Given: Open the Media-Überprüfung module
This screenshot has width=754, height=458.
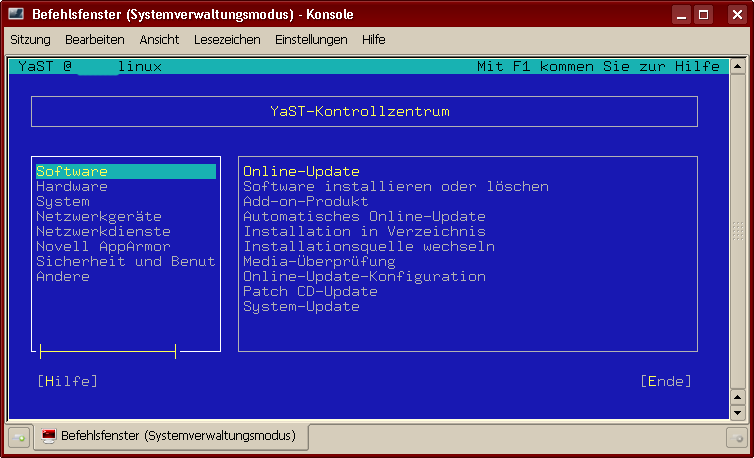Looking at the screenshot, I should coord(319,261).
